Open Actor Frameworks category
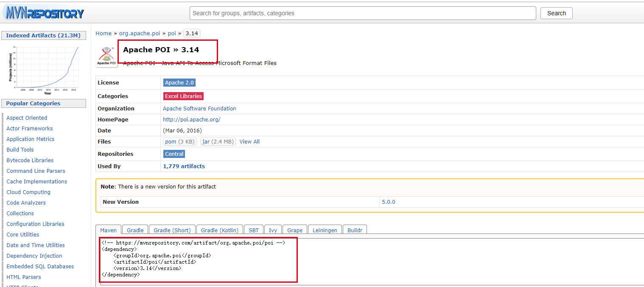This screenshot has height=287, width=644. (30, 129)
